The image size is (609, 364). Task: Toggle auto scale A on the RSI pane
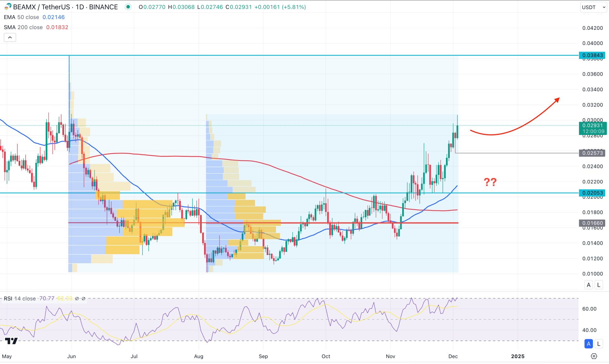tap(589, 343)
